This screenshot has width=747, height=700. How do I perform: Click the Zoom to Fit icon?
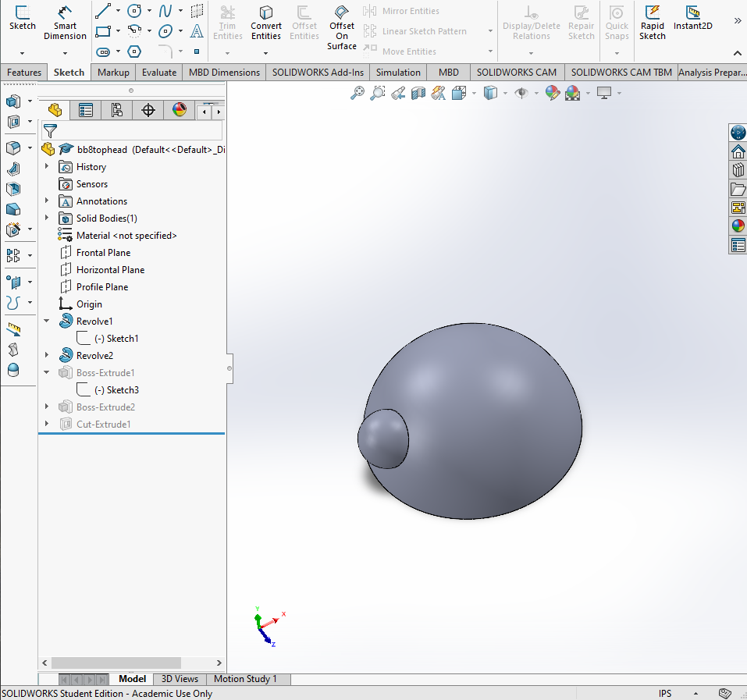click(357, 93)
